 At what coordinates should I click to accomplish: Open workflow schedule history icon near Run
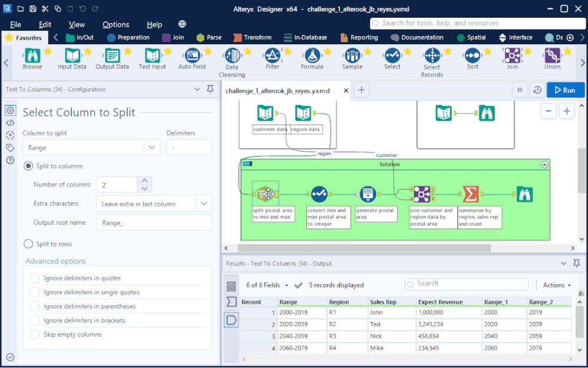coord(537,90)
